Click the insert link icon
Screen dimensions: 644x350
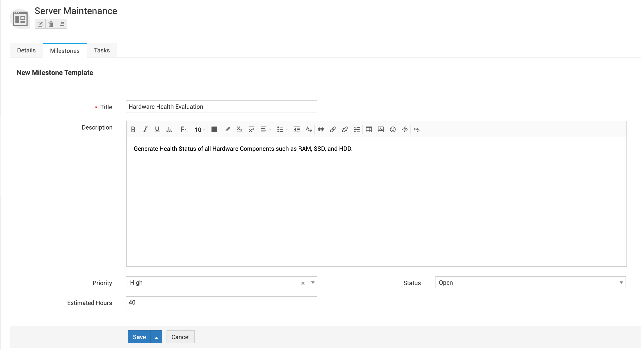(x=333, y=129)
